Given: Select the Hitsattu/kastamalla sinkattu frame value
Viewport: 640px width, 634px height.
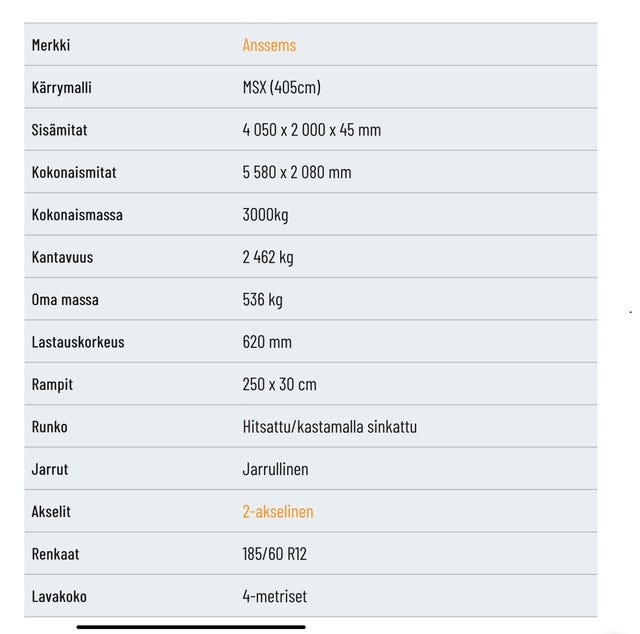Looking at the screenshot, I should point(329,426).
